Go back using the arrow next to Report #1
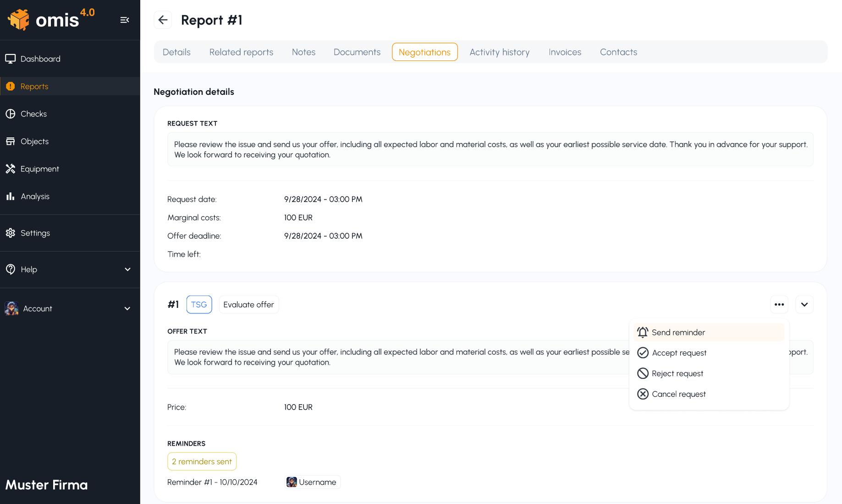The height and width of the screenshot is (504, 842). 163,20
